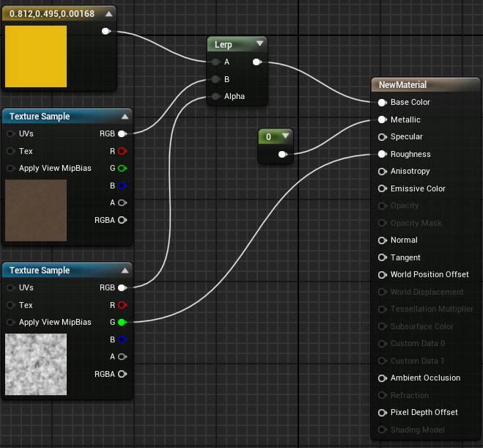
Task: Collapse the upper Texture Sample node with brown preview
Action: click(x=125, y=117)
